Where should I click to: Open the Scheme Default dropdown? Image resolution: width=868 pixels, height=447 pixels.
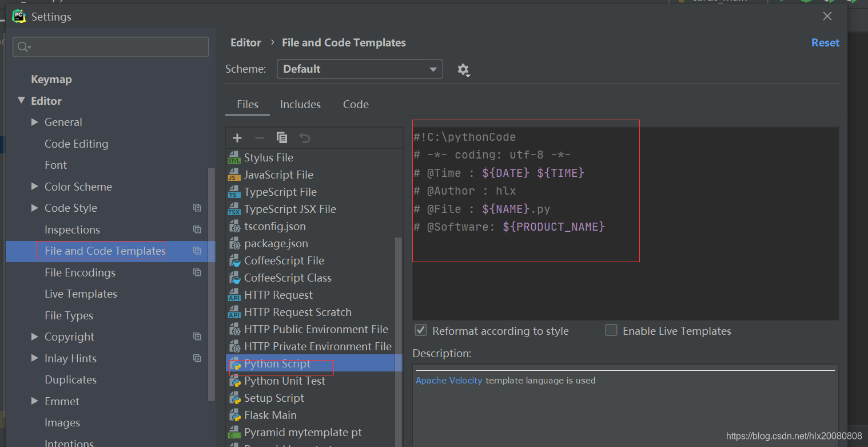(x=360, y=69)
